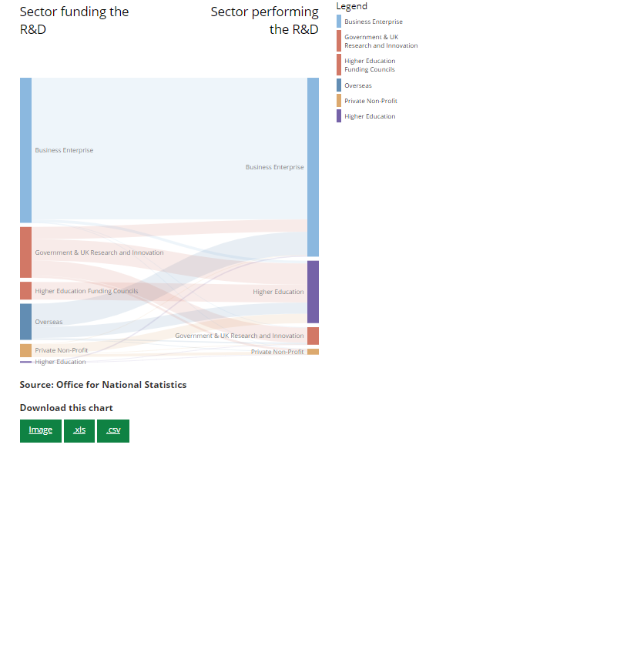
Task: Select Higher Education performing sector bar
Action: [x=313, y=292]
